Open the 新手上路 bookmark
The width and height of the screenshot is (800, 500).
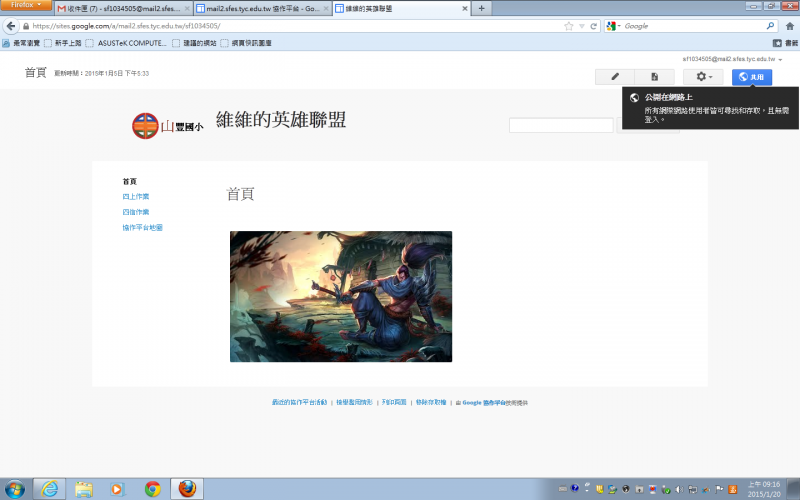point(62,43)
